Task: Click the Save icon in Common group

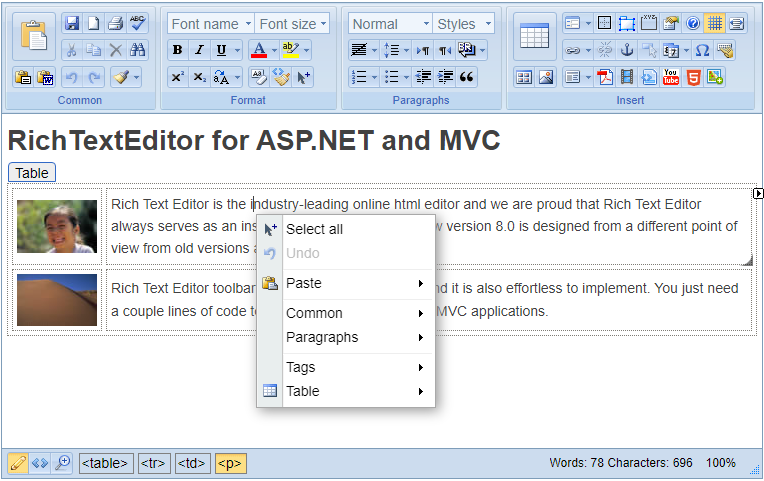Action: (x=71, y=23)
